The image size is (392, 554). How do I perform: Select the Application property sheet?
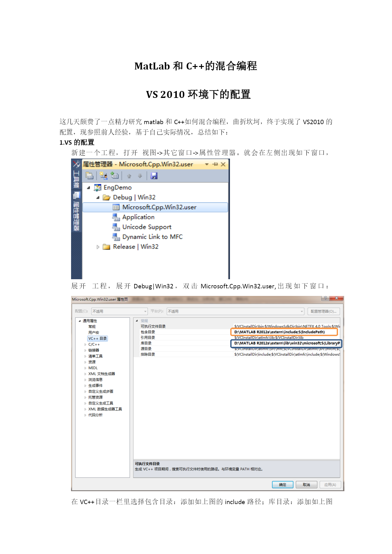(x=138, y=217)
